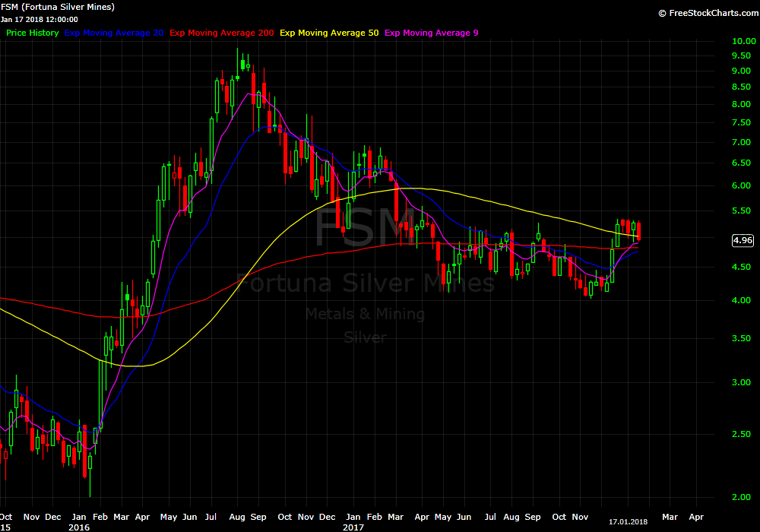This screenshot has height=532, width=760.
Task: Select the 2017 year label on time axis
Action: coord(353,527)
